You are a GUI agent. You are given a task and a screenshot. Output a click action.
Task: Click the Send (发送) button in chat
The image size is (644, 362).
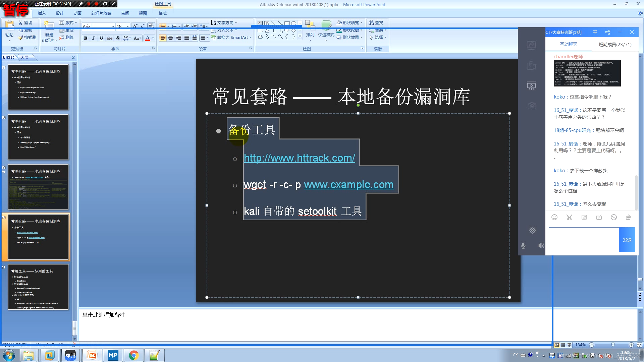[627, 240]
